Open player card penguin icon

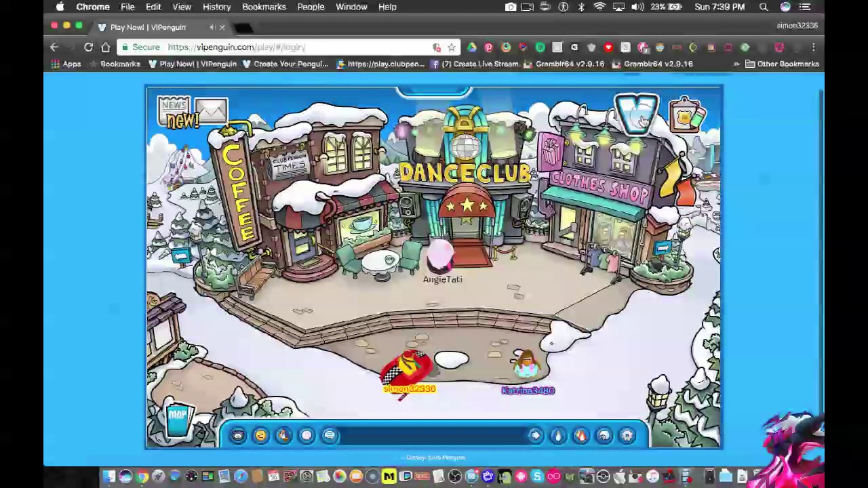click(x=558, y=435)
